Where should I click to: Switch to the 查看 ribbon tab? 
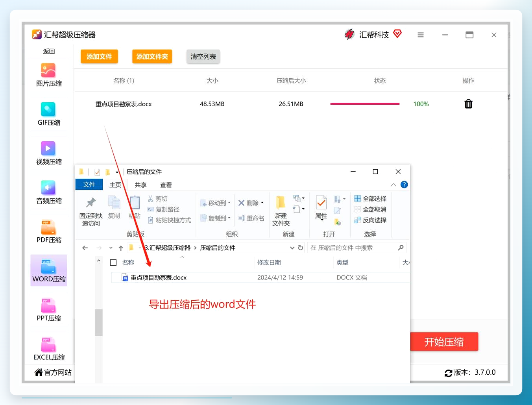tap(166, 185)
